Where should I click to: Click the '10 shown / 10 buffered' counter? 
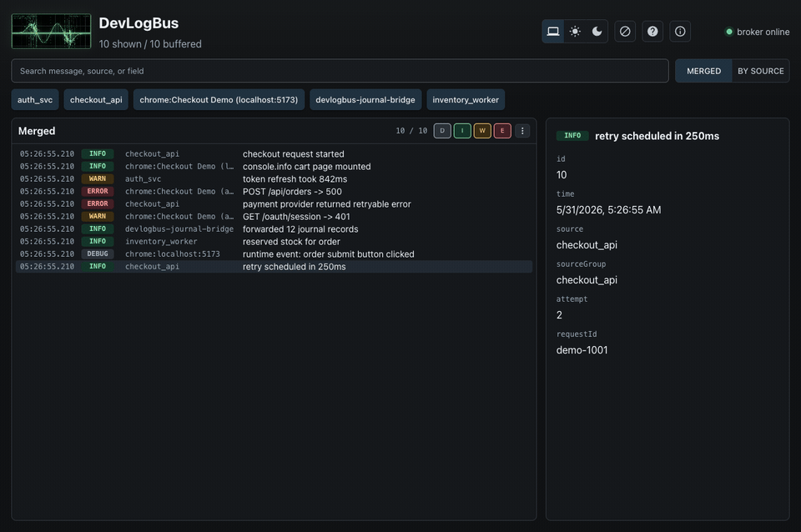point(150,44)
